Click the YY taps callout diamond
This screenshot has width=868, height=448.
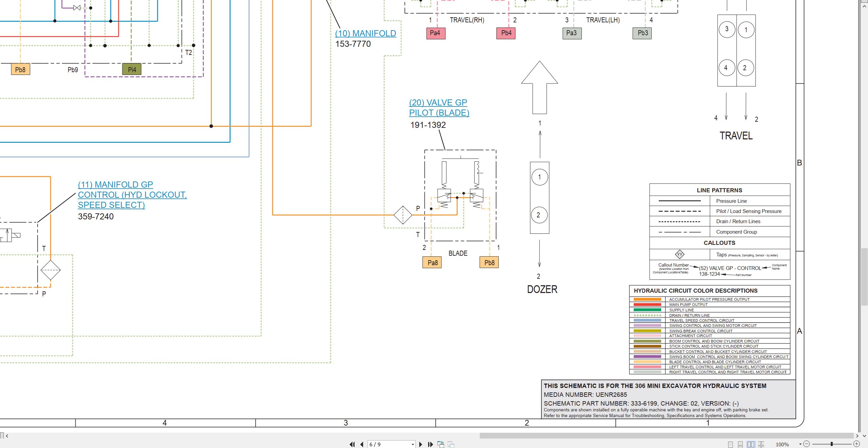point(679,254)
